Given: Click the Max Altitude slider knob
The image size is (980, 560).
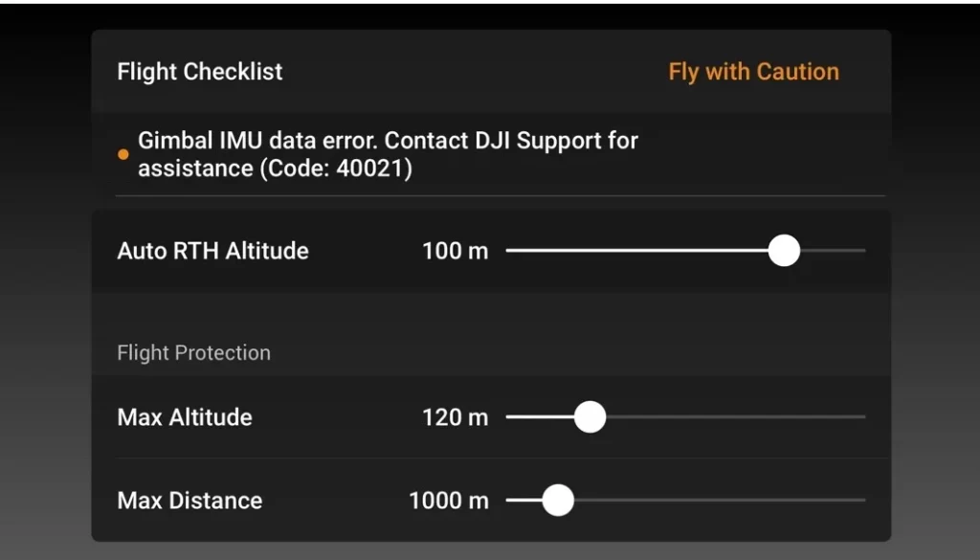Looking at the screenshot, I should [591, 416].
